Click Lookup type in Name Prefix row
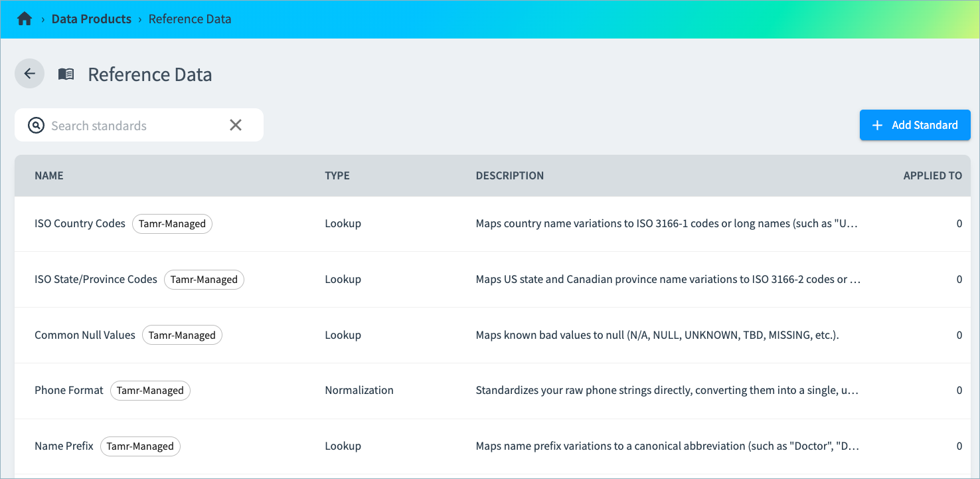The width and height of the screenshot is (980, 479). tap(343, 446)
